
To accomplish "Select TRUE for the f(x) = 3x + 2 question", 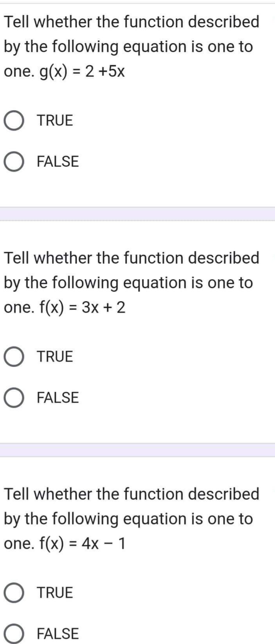I will [14, 357].
